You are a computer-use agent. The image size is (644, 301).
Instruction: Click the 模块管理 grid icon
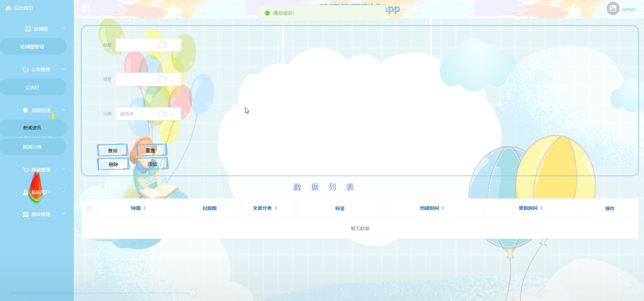tap(25, 214)
